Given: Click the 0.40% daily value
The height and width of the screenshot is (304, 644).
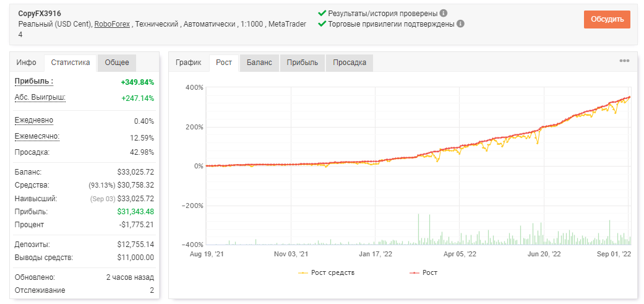Looking at the screenshot, I should 143,121.
